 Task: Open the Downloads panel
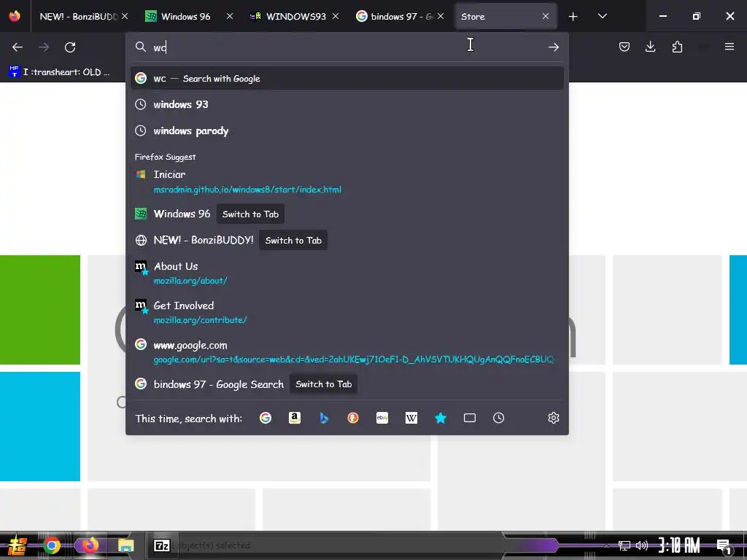coord(650,47)
